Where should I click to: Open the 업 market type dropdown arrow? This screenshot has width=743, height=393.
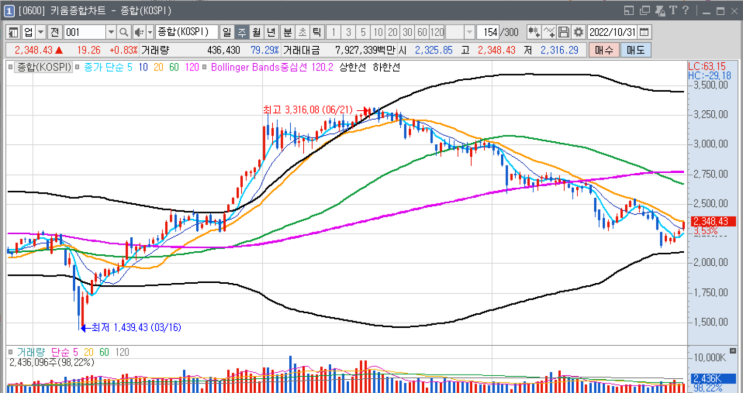(41, 32)
